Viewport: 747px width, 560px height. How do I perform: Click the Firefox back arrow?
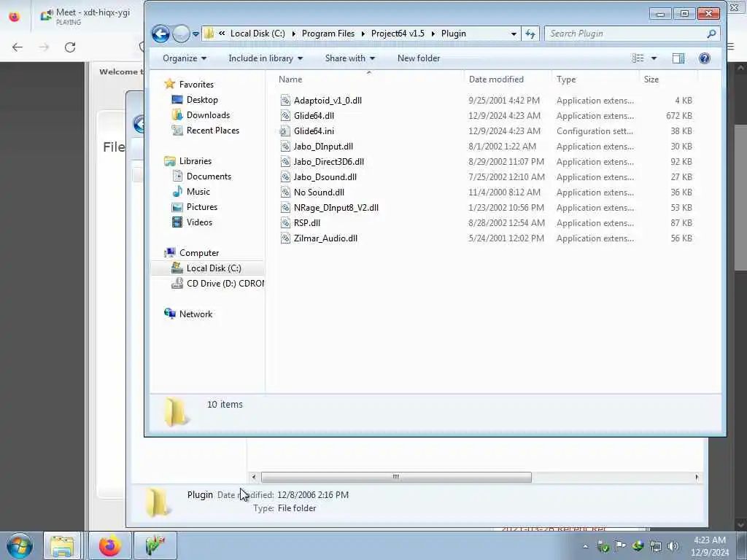coord(18,47)
